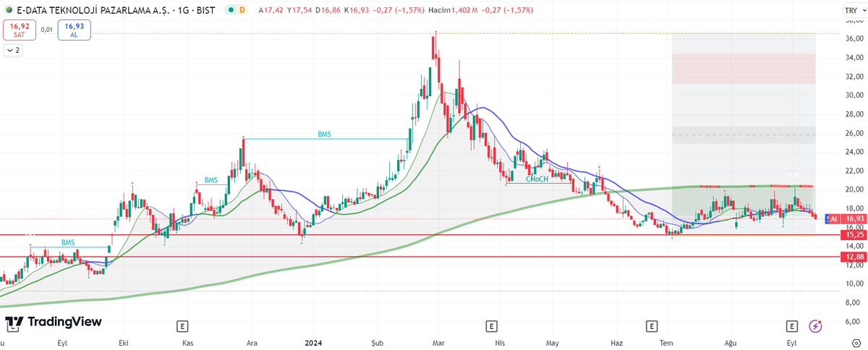Click the TradingView logo

pos(54,322)
